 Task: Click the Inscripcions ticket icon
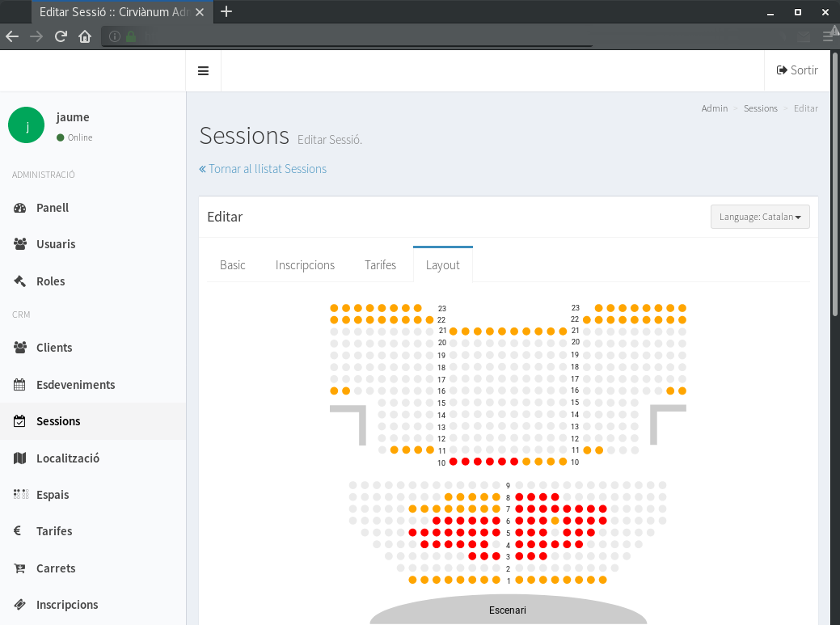pyautogui.click(x=20, y=605)
